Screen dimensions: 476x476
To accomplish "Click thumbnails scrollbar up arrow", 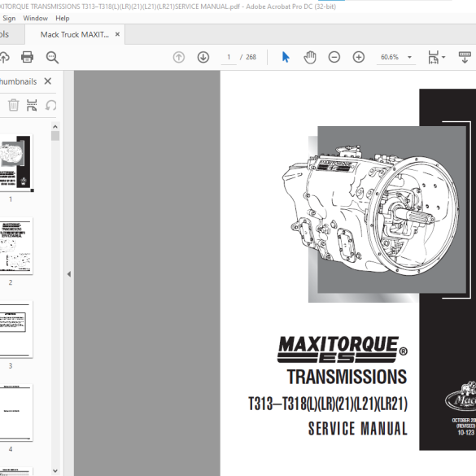I will [55, 126].
